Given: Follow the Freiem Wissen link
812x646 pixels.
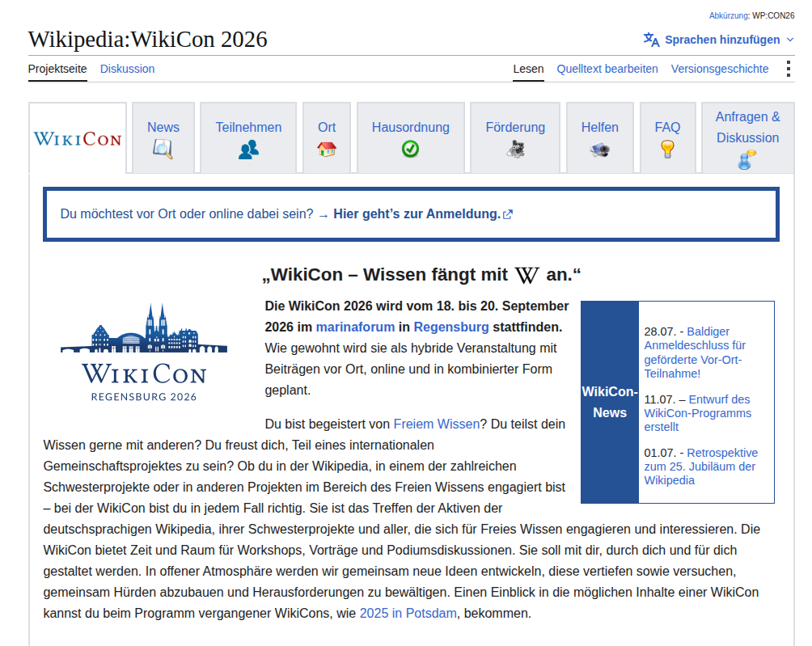Looking at the screenshot, I should click(437, 424).
